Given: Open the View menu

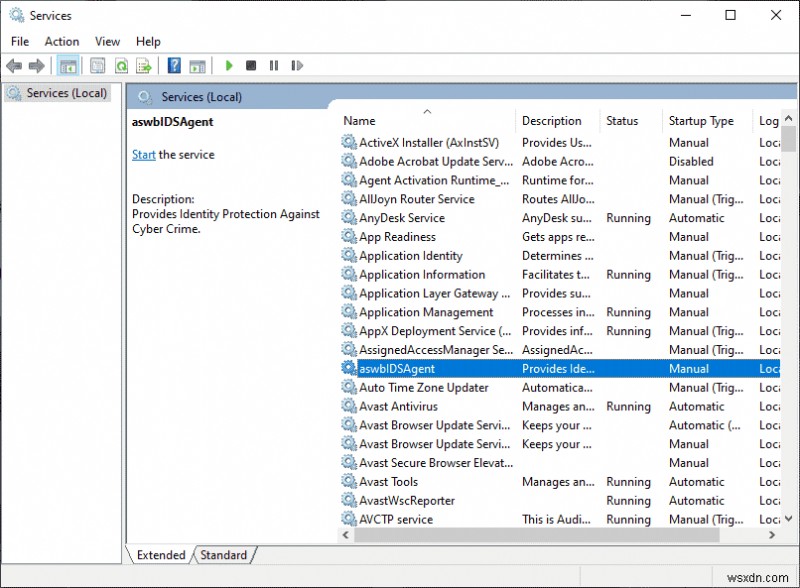Looking at the screenshot, I should [x=107, y=41].
